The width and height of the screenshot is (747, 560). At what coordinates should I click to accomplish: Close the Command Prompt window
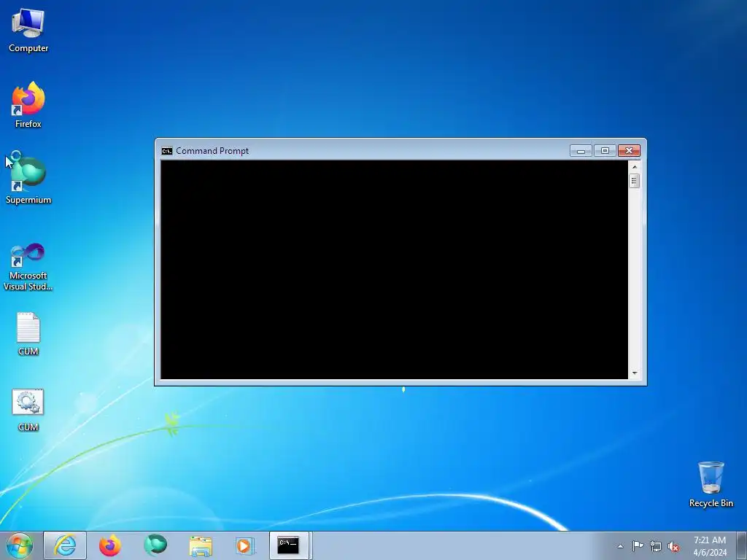point(629,151)
